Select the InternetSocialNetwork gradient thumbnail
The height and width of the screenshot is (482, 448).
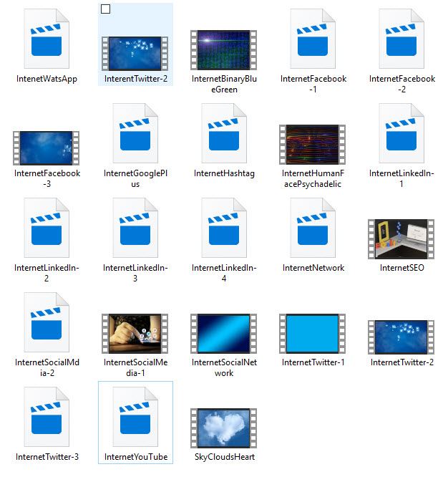tap(224, 333)
